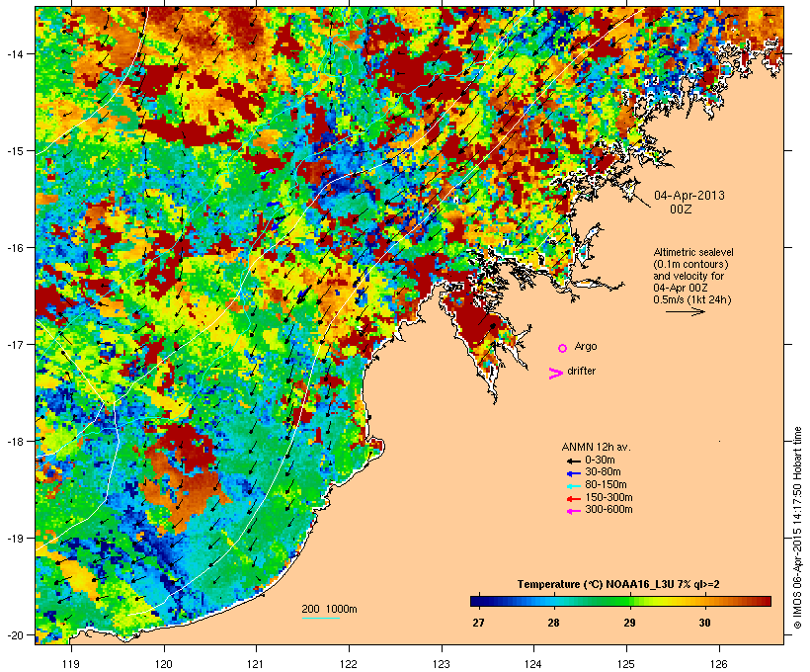This screenshot has width=810, height=672.
Task: Click the longitude axis label 119
Action: [x=71, y=663]
